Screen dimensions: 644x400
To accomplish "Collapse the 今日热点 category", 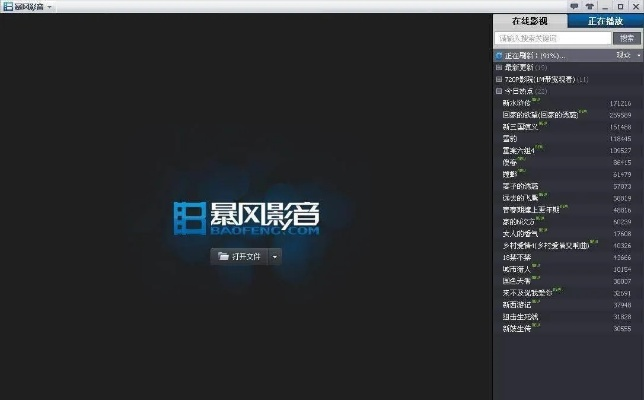I will pos(499,90).
